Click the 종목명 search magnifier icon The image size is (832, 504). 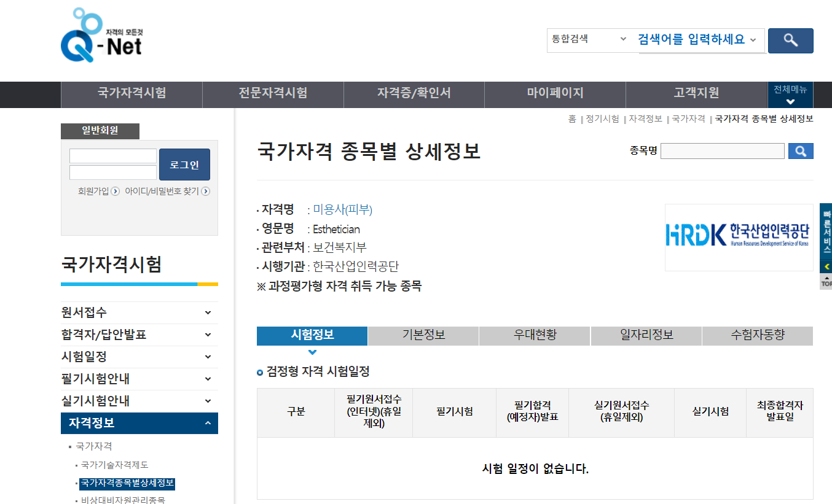[801, 150]
